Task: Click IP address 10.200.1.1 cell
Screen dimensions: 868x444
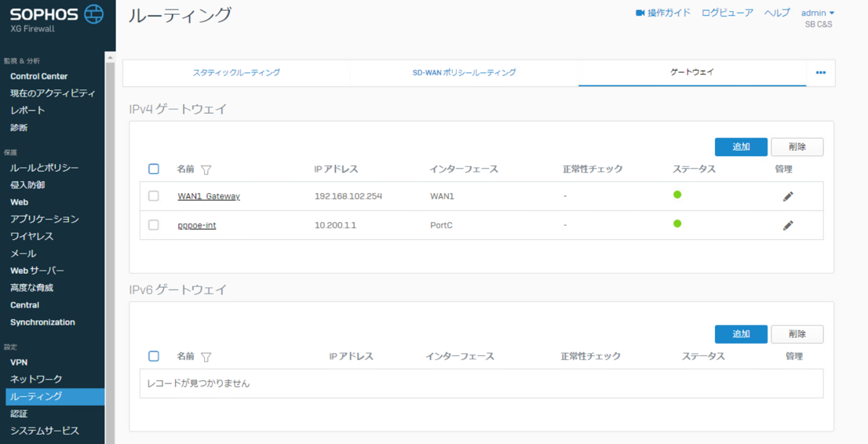Action: 335,225
